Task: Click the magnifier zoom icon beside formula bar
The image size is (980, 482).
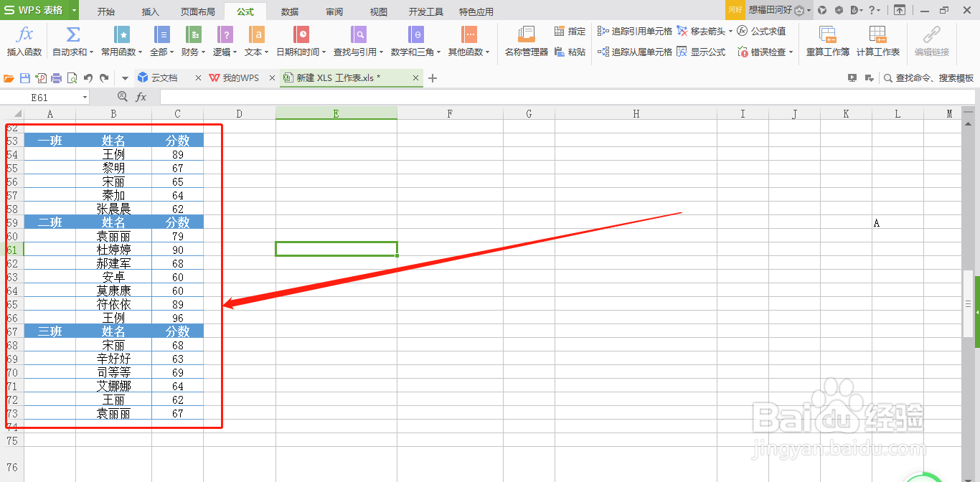Action: [122, 97]
